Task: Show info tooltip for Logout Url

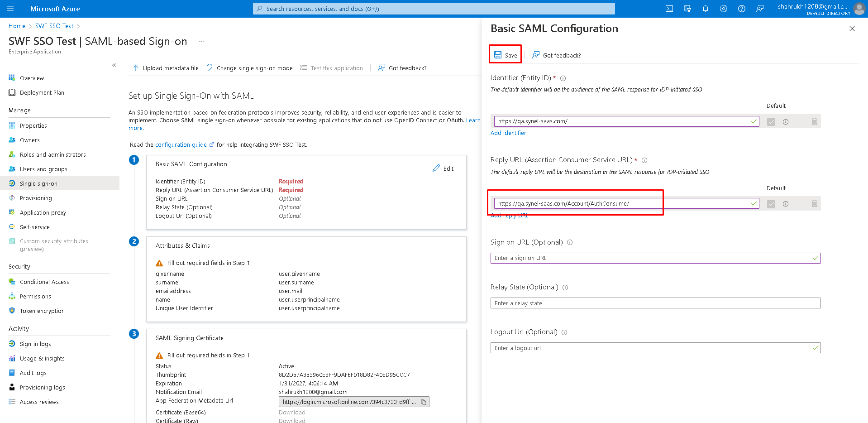Action: 564,332
